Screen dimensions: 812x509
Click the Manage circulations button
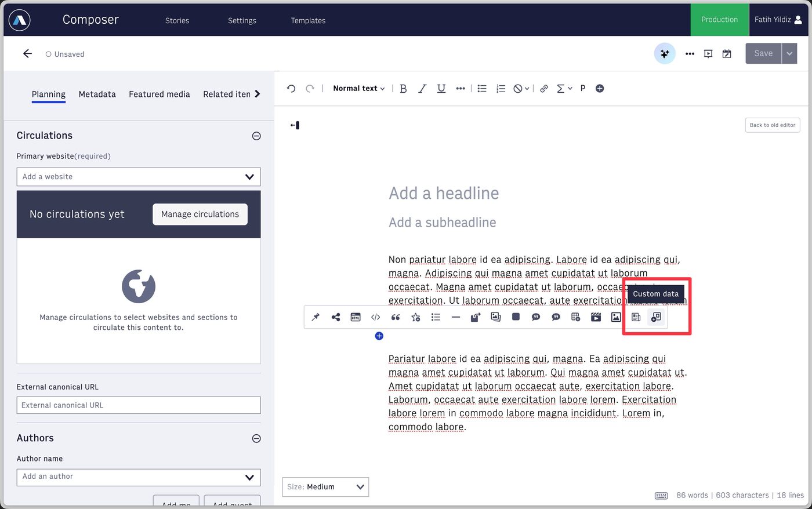(200, 214)
